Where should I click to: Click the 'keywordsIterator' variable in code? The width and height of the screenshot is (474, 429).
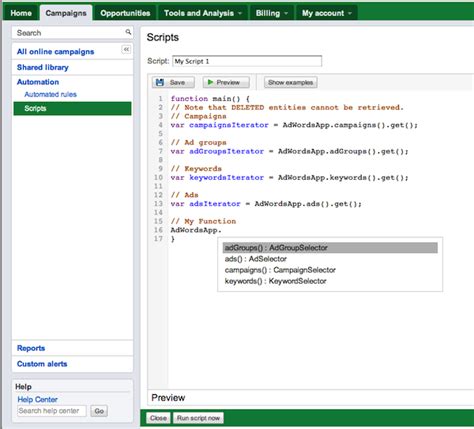click(226, 178)
